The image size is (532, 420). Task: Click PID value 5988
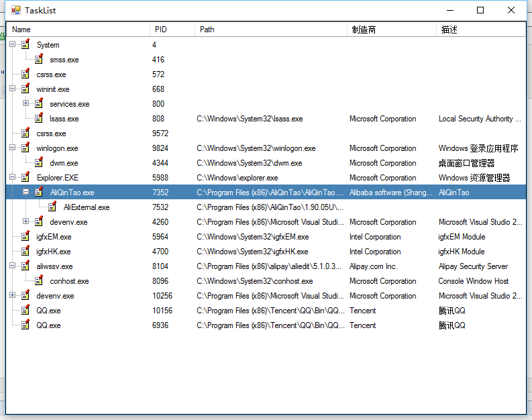(160, 178)
